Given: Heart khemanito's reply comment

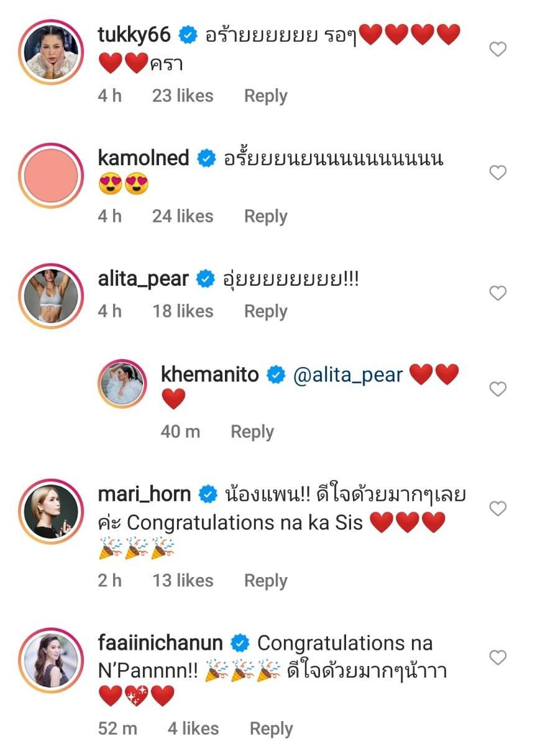Looking at the screenshot, I should (x=498, y=389).
